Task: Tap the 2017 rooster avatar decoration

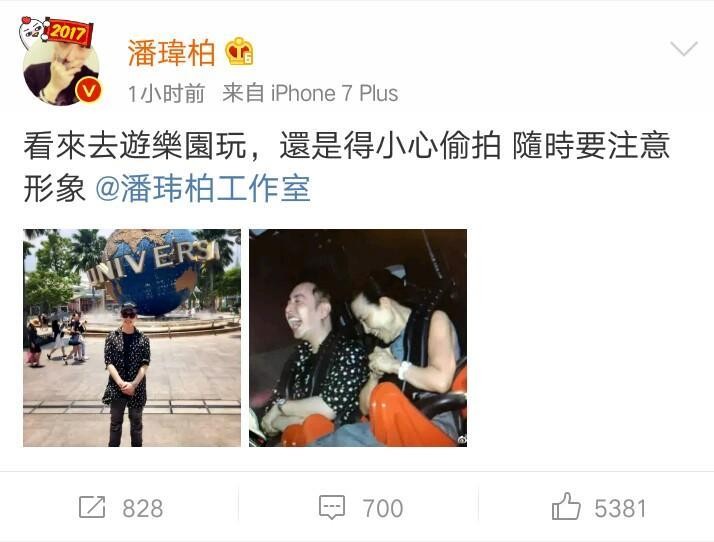Action: coord(55,30)
